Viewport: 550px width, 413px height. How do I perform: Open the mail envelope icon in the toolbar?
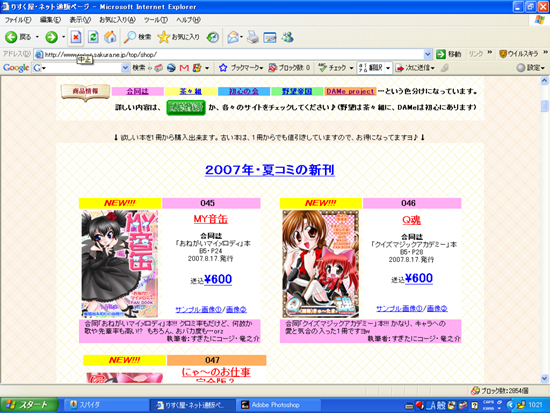pos(233,37)
